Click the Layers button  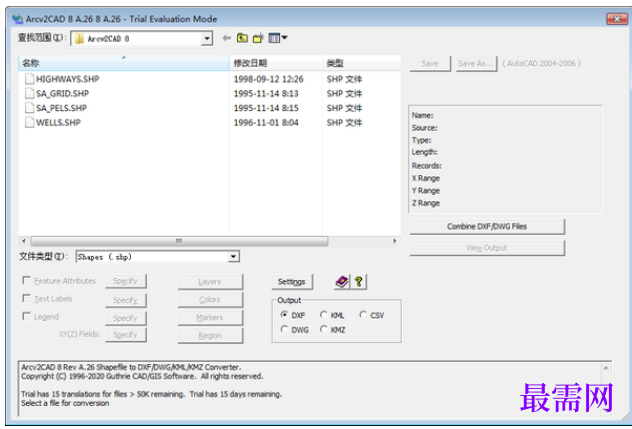210,282
